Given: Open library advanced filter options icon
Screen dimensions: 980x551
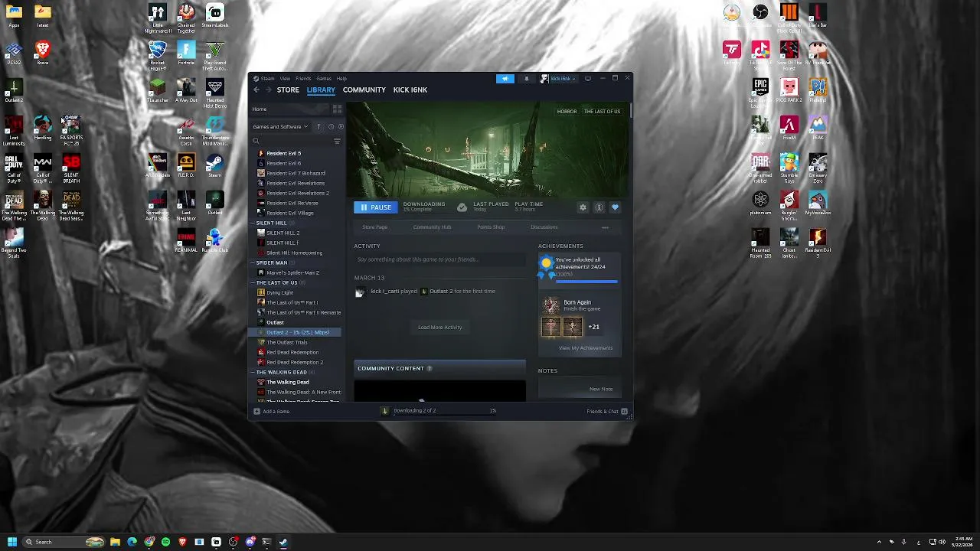Looking at the screenshot, I should (x=337, y=141).
